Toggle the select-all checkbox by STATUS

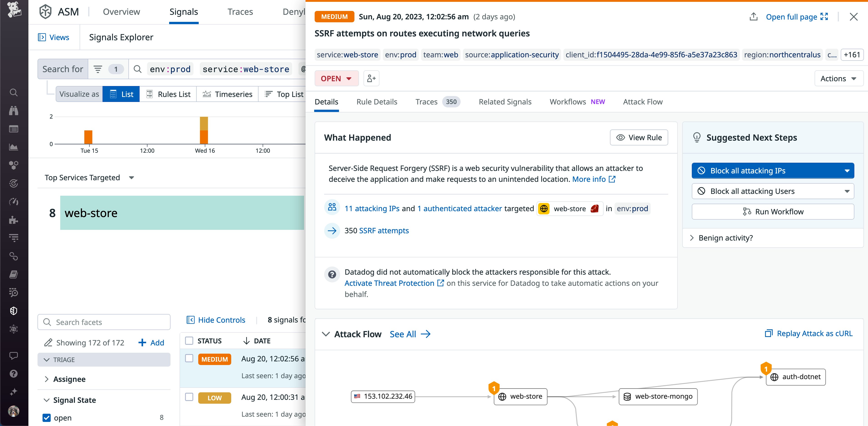[x=189, y=341]
